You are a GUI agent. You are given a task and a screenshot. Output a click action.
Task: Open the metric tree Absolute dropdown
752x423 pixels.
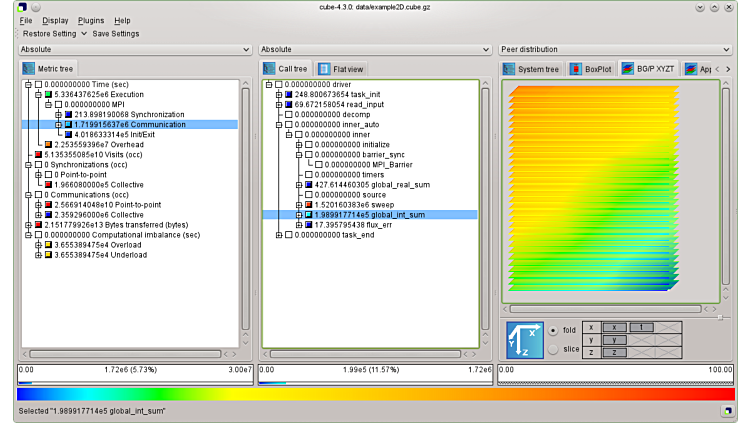[134, 49]
